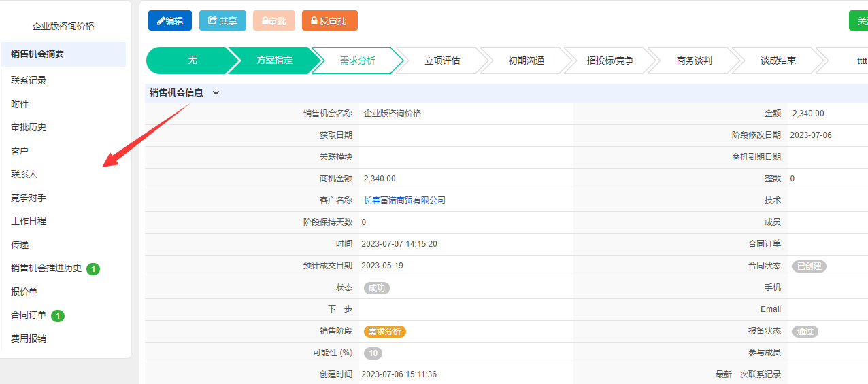This screenshot has width=868, height=384.
Task: Open 联系人 contacts in the sidebar
Action: pos(24,174)
